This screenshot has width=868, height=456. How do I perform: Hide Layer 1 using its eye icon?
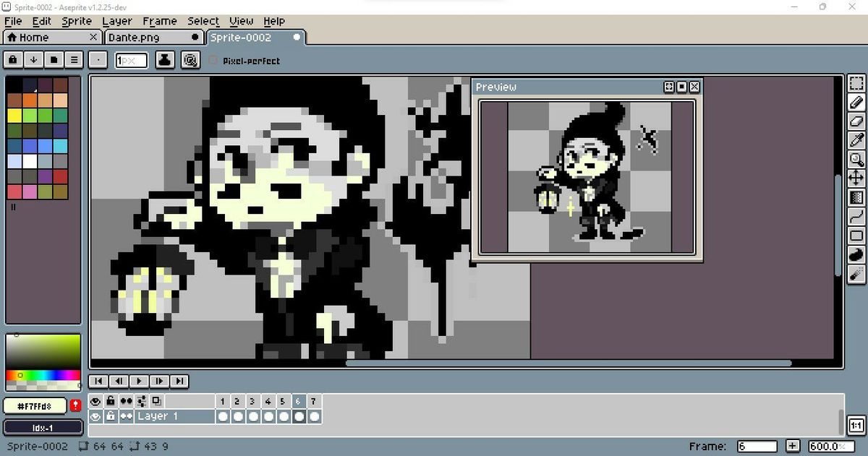95,416
